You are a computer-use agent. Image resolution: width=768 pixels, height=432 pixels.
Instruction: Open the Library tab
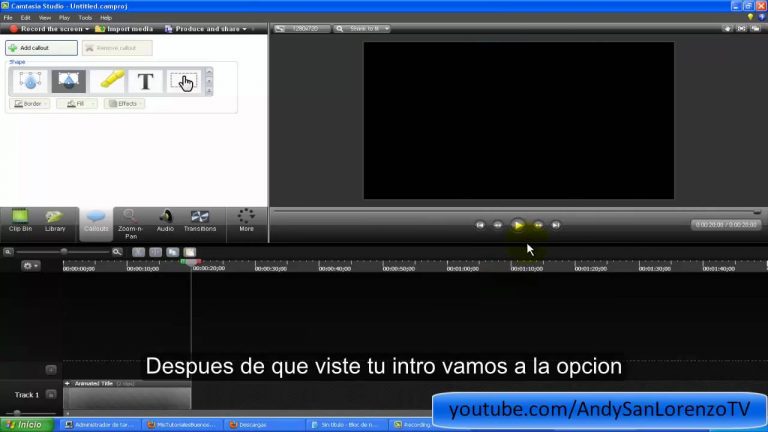click(x=55, y=221)
